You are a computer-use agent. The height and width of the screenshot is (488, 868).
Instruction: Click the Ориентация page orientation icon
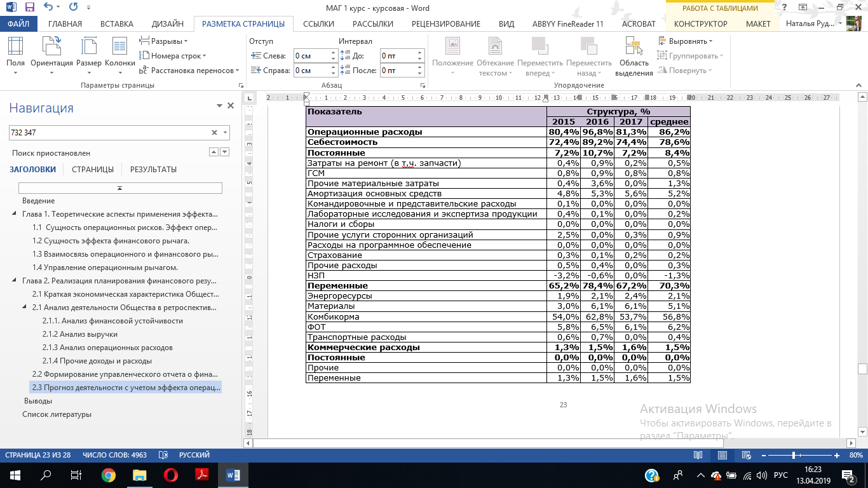point(51,50)
